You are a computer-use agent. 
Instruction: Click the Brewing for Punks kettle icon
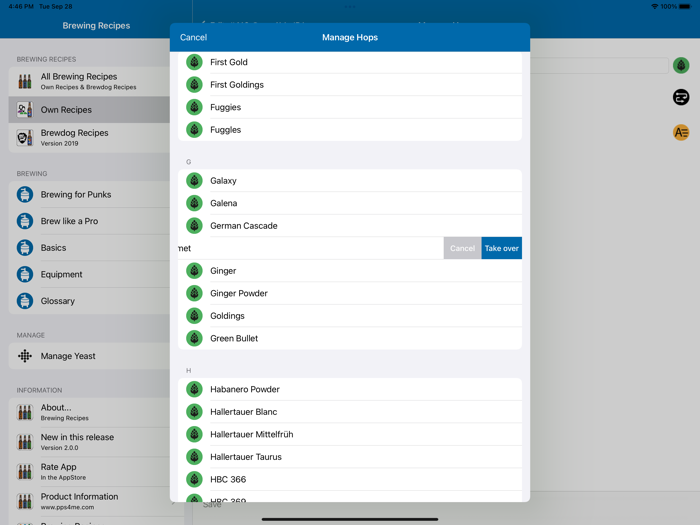[x=25, y=195]
